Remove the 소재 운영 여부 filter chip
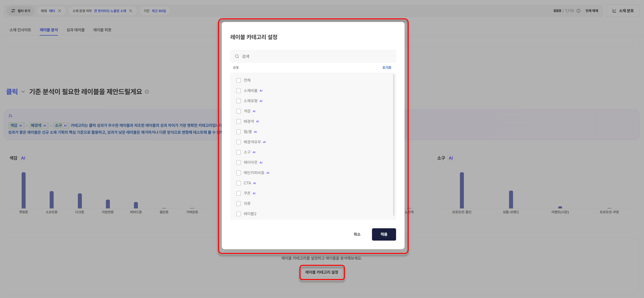Screen dimensions: 644x298 pyautogui.click(x=131, y=11)
